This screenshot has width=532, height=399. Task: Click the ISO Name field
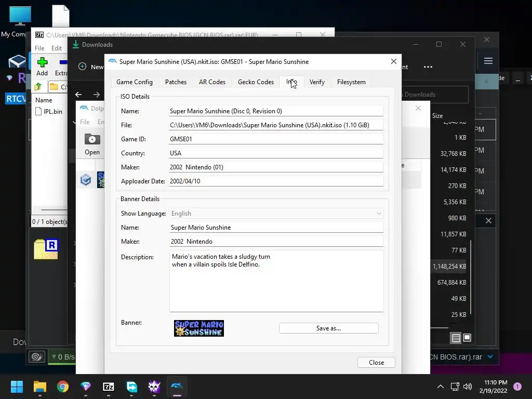pyautogui.click(x=276, y=111)
